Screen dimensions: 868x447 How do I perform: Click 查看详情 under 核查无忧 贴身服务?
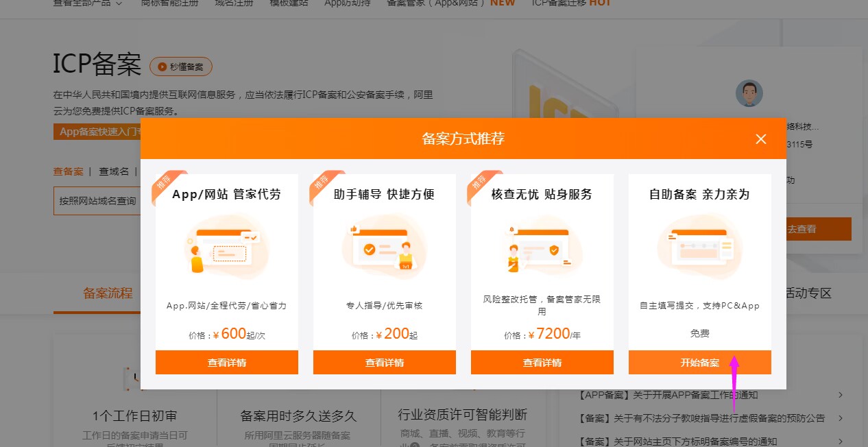pyautogui.click(x=542, y=363)
